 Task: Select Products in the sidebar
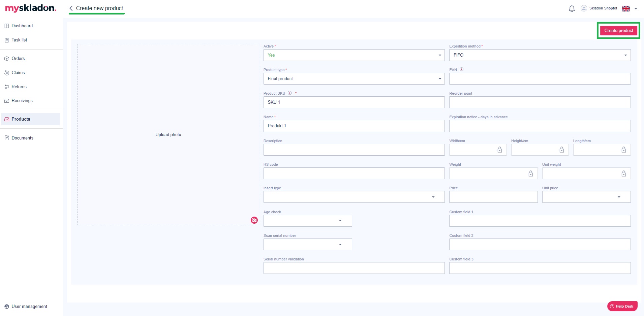pyautogui.click(x=30, y=119)
